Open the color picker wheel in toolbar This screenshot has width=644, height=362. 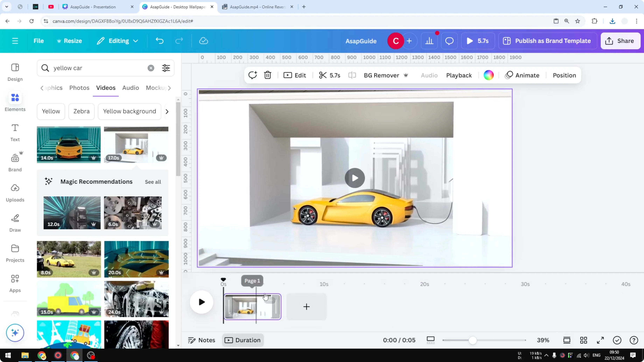coord(488,75)
